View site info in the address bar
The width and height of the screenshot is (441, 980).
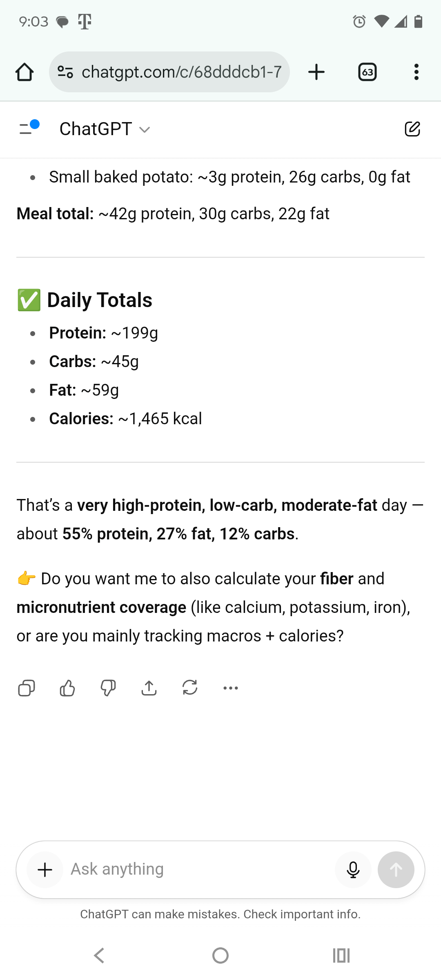[65, 72]
